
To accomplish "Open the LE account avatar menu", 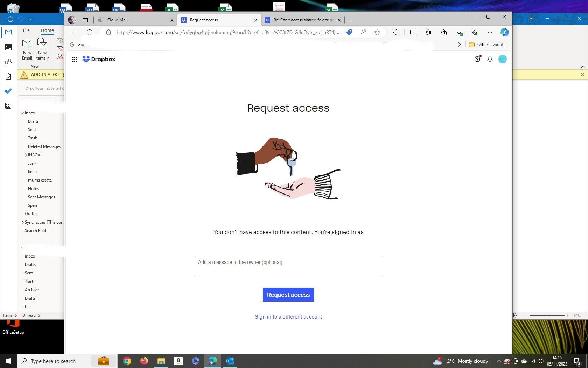I will [502, 59].
